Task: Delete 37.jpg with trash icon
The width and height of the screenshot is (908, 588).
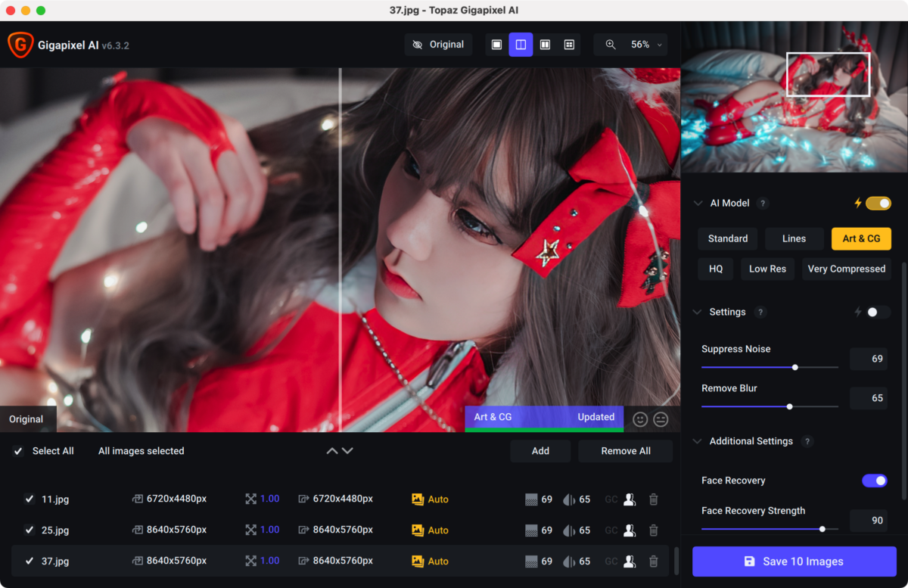Action: [654, 562]
